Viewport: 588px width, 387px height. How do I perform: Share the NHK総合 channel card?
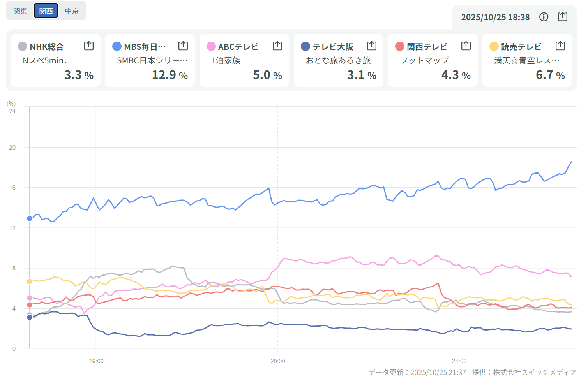(89, 46)
